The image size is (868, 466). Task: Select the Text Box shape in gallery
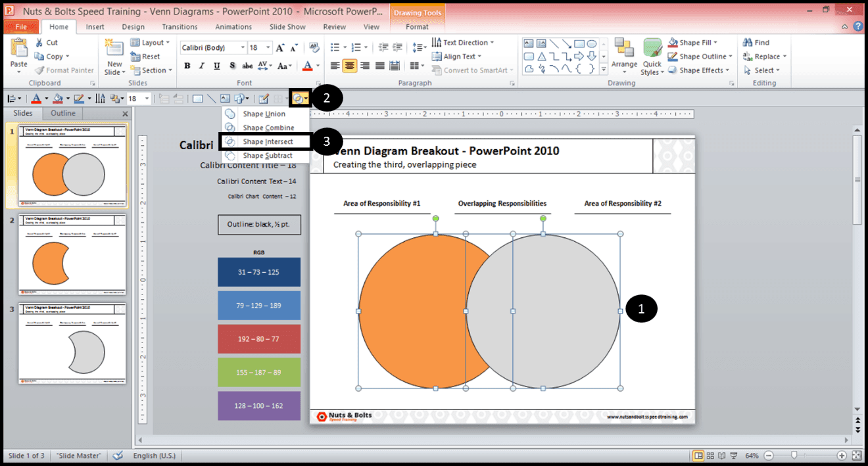coord(529,43)
